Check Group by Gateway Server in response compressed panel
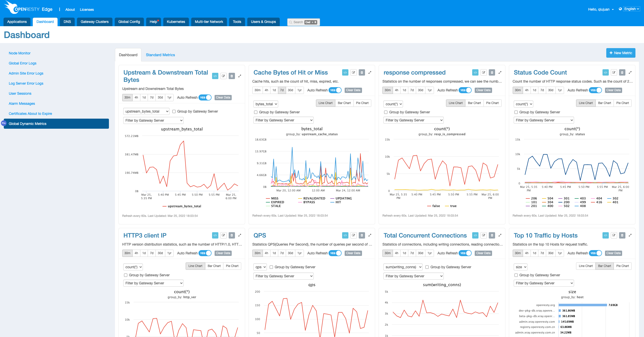 [x=386, y=112]
